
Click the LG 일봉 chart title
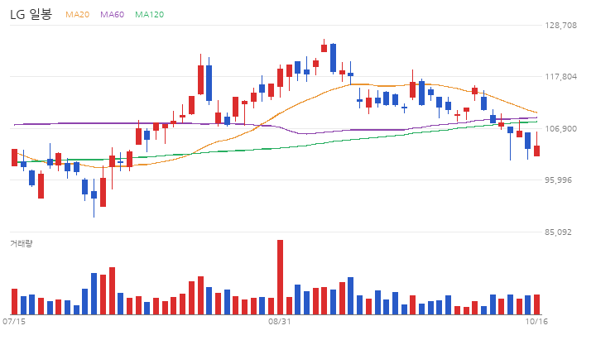coord(31,14)
